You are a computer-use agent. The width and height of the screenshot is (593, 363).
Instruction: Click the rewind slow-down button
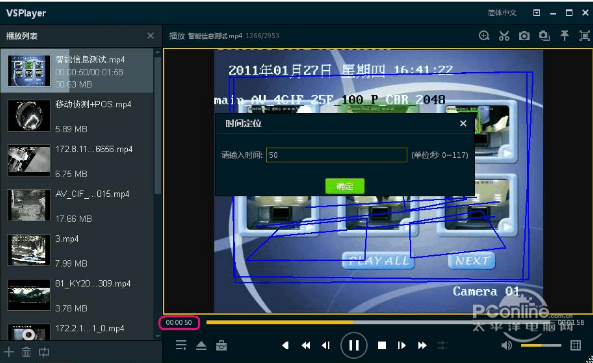point(306,345)
